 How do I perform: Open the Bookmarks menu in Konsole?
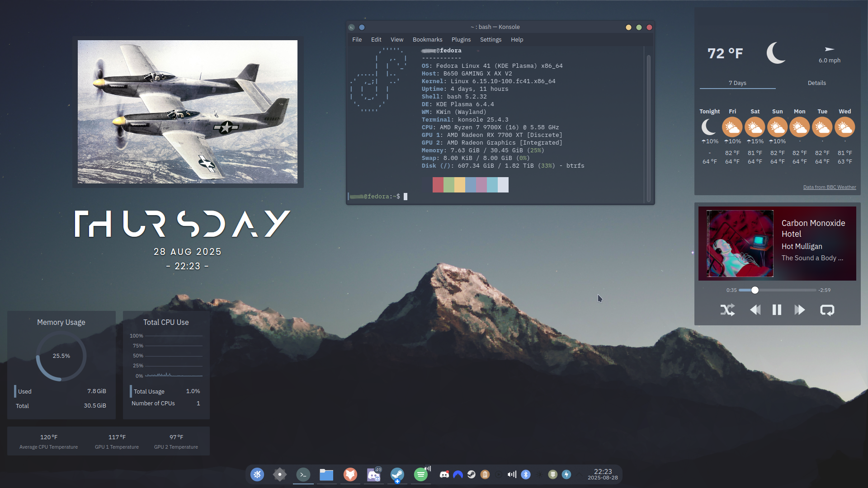[428, 40]
